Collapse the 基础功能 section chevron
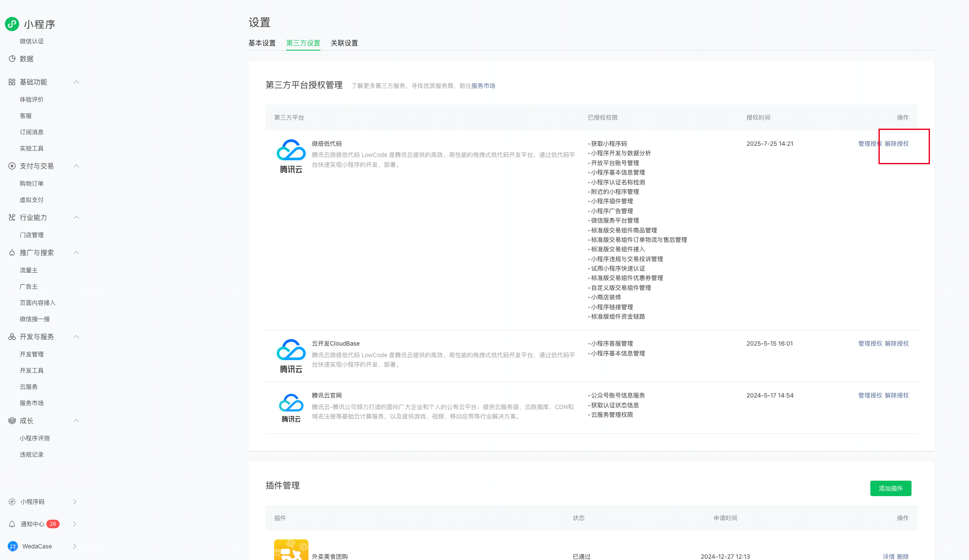969x560 pixels. [76, 82]
